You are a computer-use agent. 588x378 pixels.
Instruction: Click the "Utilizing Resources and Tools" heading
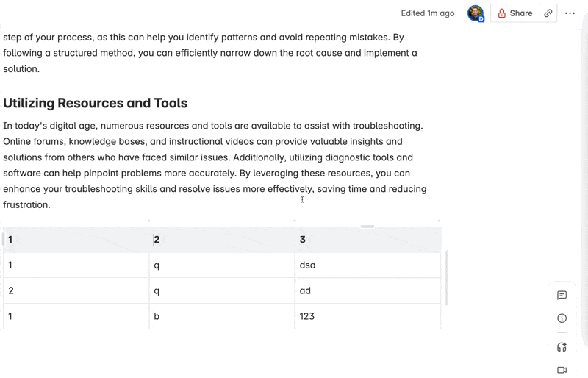pyautogui.click(x=96, y=103)
